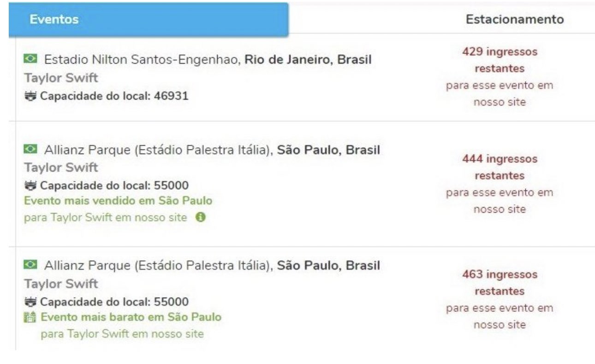The height and width of the screenshot is (364, 595).
Task: Click the '429 ingressos restantes' notice
Action: pos(500,60)
